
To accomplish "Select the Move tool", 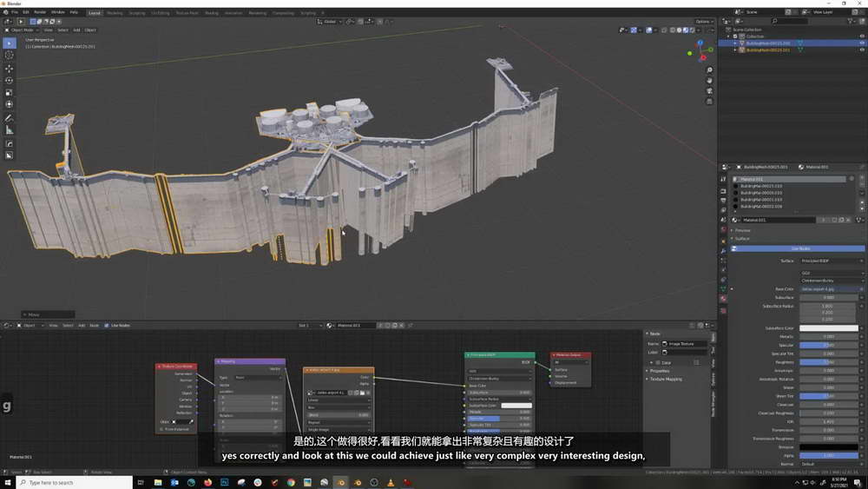I will [10, 69].
